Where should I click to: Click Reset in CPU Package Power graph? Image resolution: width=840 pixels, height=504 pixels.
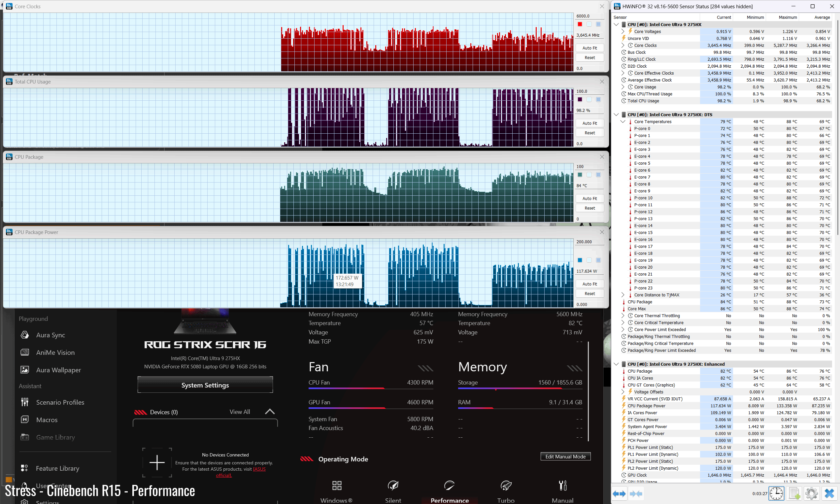(590, 293)
